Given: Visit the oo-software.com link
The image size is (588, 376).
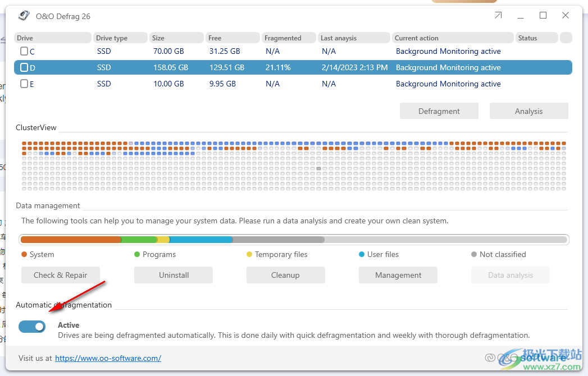Looking at the screenshot, I should [108, 358].
